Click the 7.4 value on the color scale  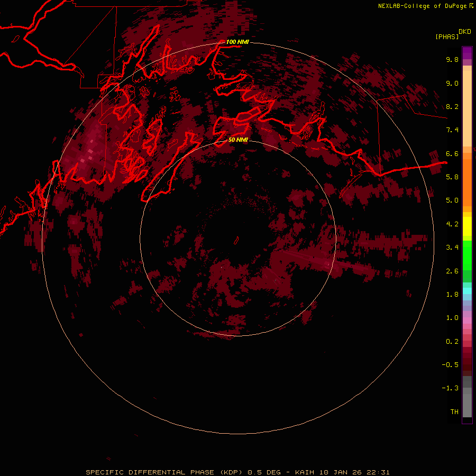click(452, 130)
